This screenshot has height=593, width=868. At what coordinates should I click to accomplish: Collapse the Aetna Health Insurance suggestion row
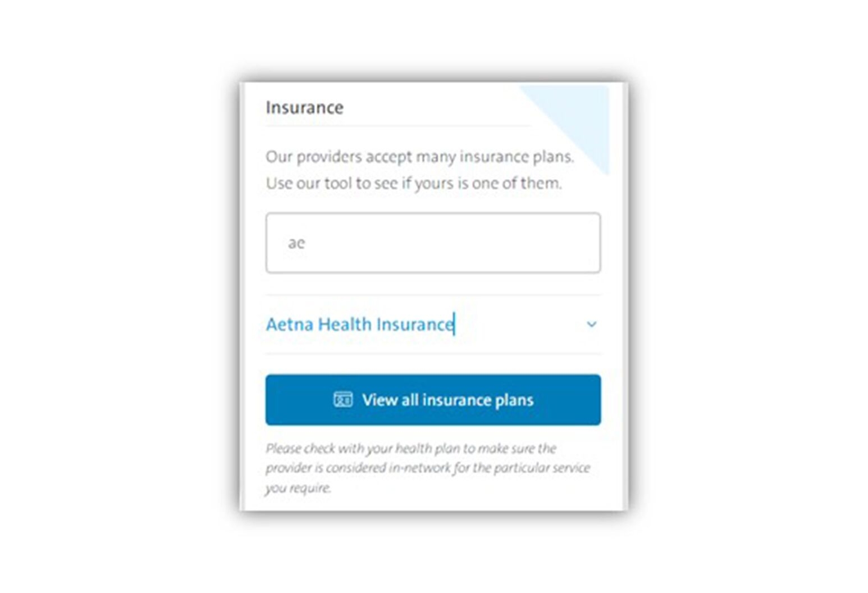pyautogui.click(x=591, y=324)
